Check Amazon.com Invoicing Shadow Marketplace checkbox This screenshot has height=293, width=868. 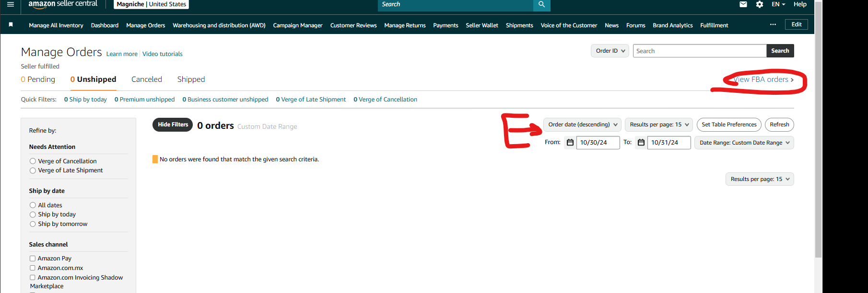33,278
